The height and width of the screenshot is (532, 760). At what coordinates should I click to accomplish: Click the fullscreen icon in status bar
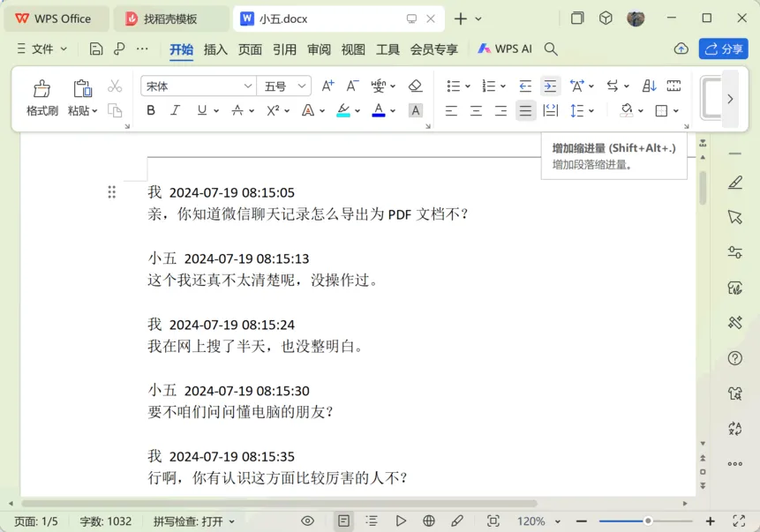coord(739,521)
